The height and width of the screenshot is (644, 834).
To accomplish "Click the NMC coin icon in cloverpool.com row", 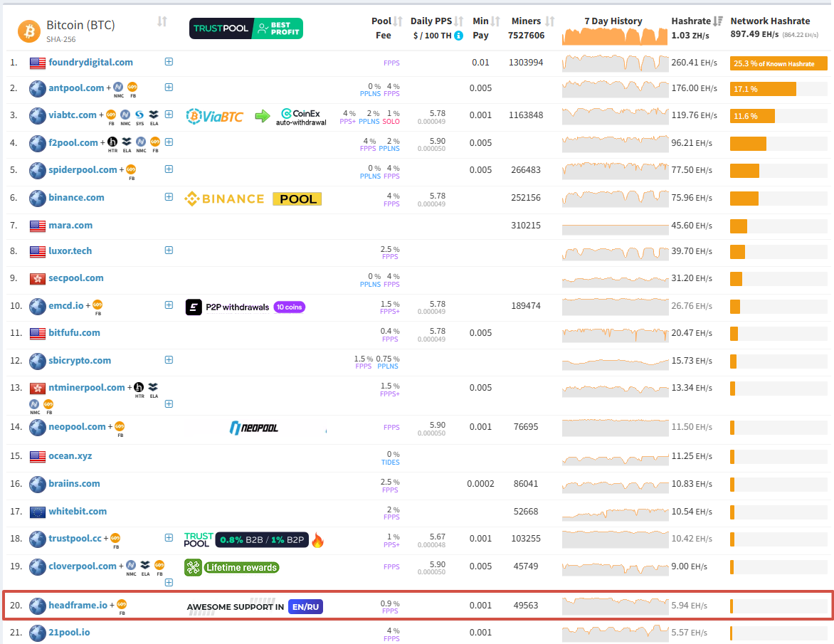I will 131,566.
